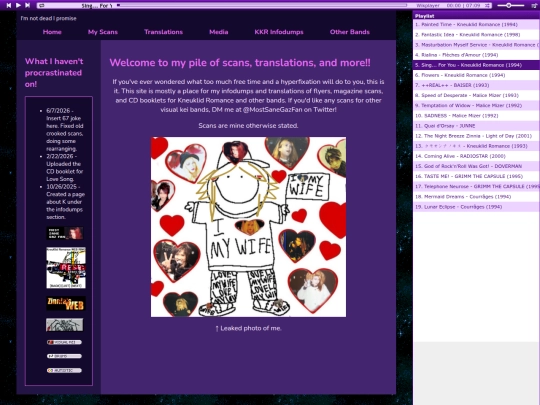Open KKR Infodumps section

pos(279,32)
